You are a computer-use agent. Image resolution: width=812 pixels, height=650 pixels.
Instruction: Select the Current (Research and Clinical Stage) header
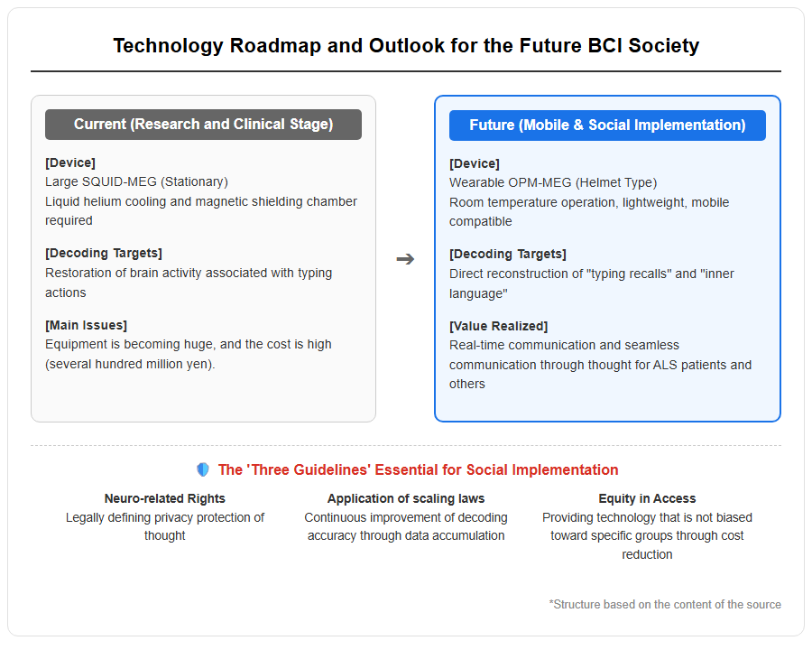[x=203, y=125]
